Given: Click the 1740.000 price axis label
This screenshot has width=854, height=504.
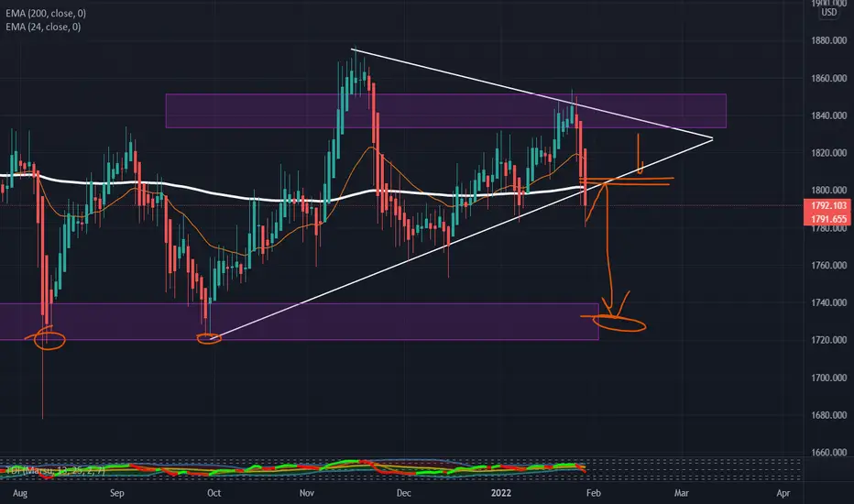Looking at the screenshot, I should [x=828, y=302].
